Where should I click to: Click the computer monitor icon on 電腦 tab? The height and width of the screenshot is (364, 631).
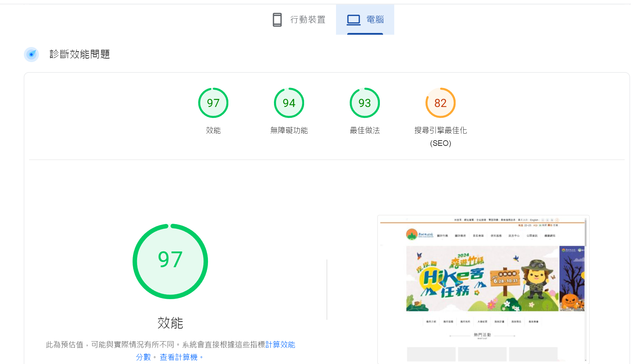click(353, 20)
